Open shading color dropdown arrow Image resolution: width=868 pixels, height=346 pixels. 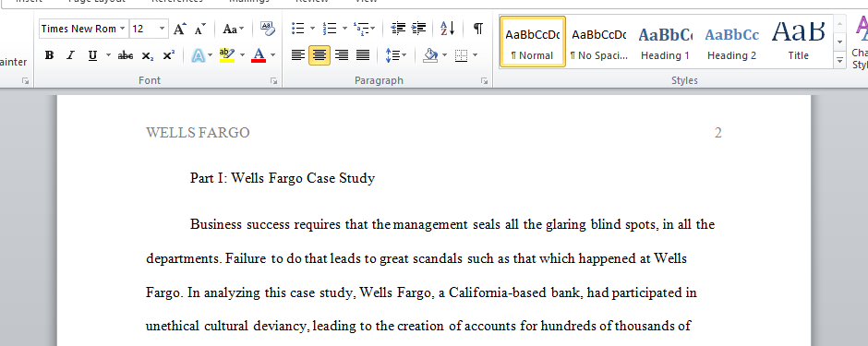(x=444, y=55)
